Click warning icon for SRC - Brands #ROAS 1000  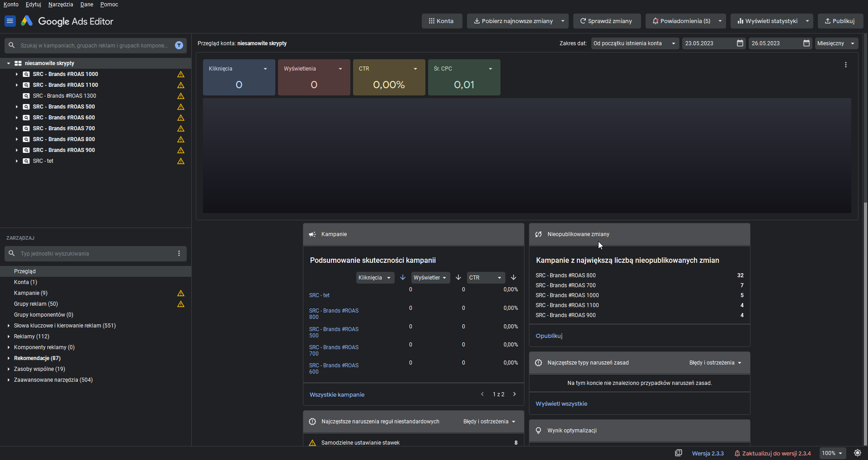pos(181,74)
